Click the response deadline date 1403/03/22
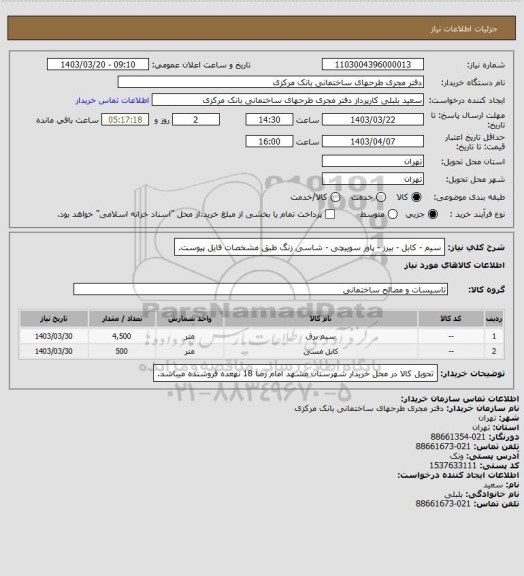Viewport: 524px width, 576px height. (373, 120)
